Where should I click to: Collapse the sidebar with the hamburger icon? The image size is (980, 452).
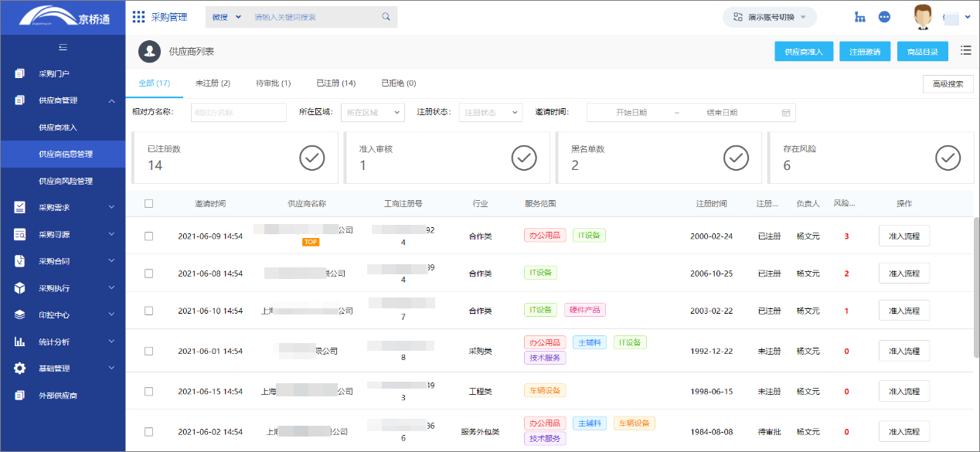[63, 48]
